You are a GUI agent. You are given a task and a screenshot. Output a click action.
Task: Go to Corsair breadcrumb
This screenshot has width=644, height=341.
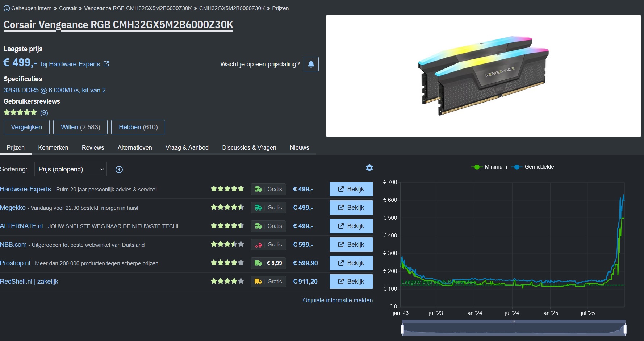[x=68, y=8]
